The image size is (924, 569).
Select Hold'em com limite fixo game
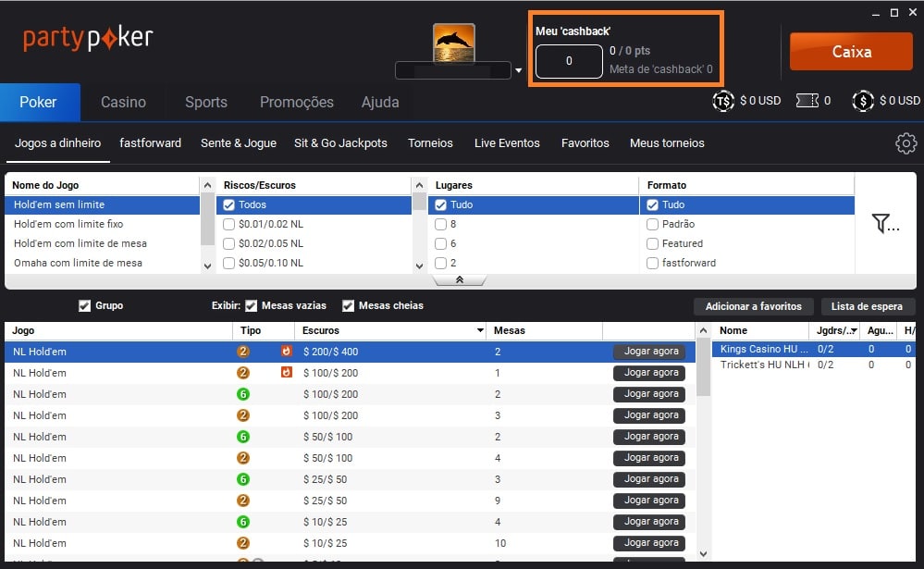point(102,224)
